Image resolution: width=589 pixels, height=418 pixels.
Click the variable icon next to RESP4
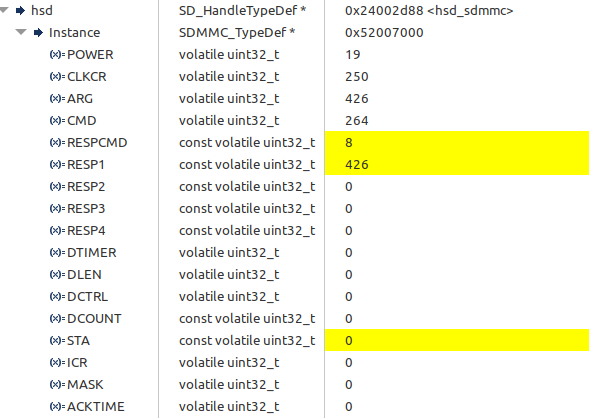point(57,231)
